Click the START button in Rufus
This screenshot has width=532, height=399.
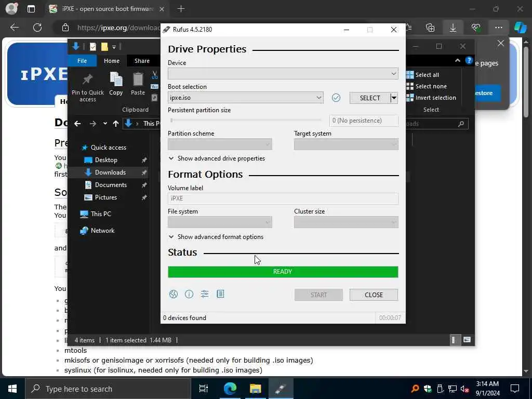tap(318, 295)
